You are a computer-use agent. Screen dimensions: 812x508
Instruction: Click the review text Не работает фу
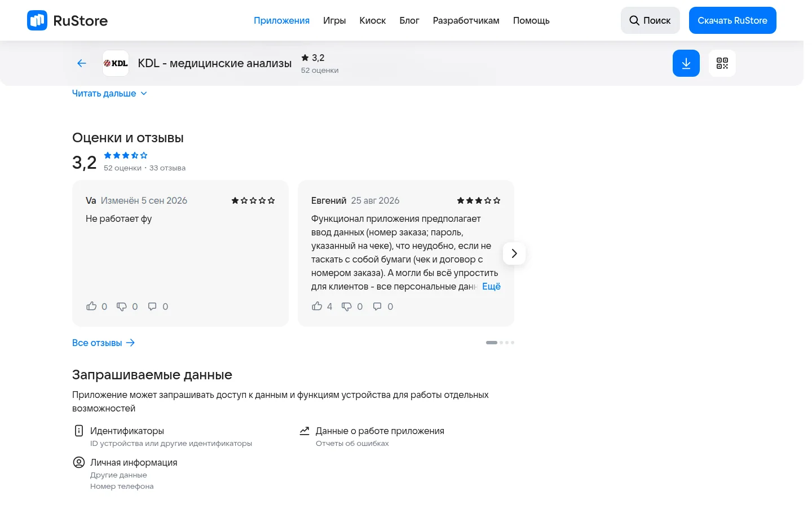coord(119,218)
